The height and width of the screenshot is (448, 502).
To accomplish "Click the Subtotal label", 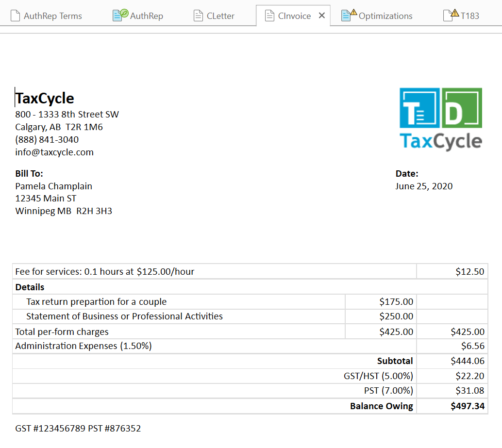I will tap(395, 361).
